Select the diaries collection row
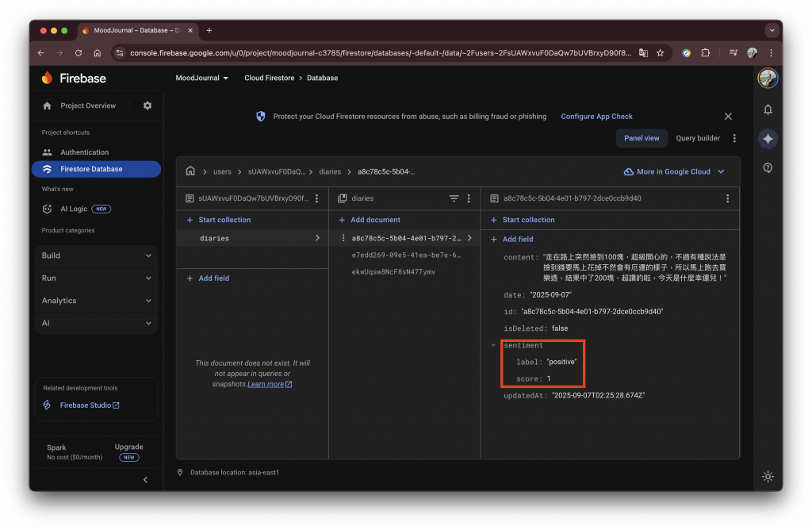The image size is (812, 530). (252, 238)
